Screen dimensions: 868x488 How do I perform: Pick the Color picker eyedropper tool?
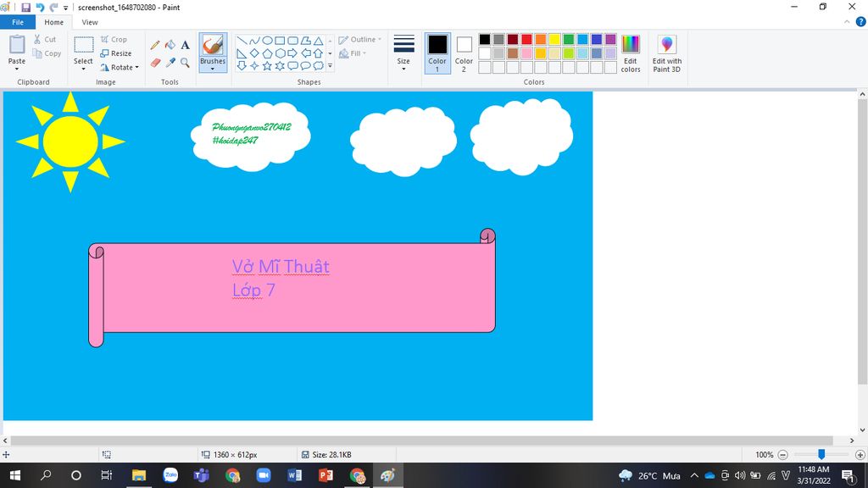(170, 63)
